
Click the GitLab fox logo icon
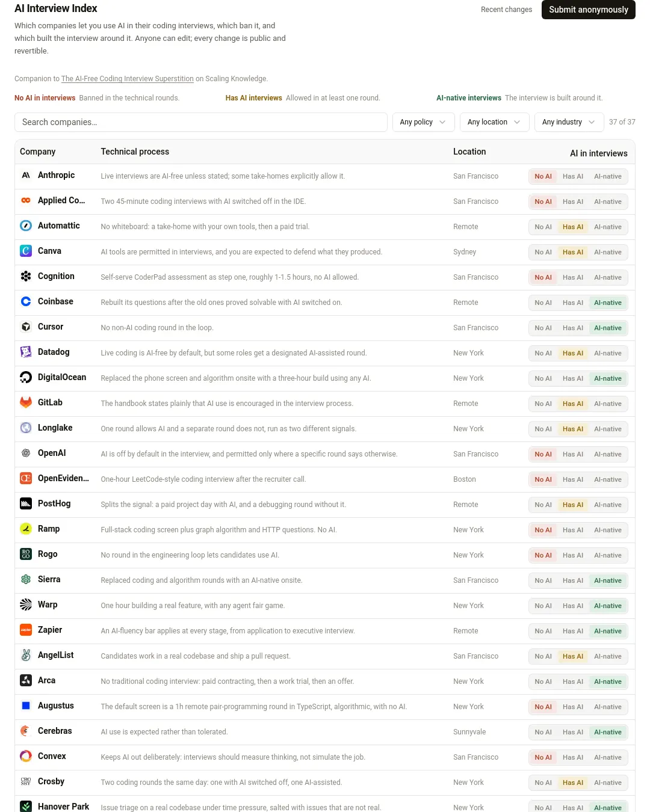click(26, 402)
